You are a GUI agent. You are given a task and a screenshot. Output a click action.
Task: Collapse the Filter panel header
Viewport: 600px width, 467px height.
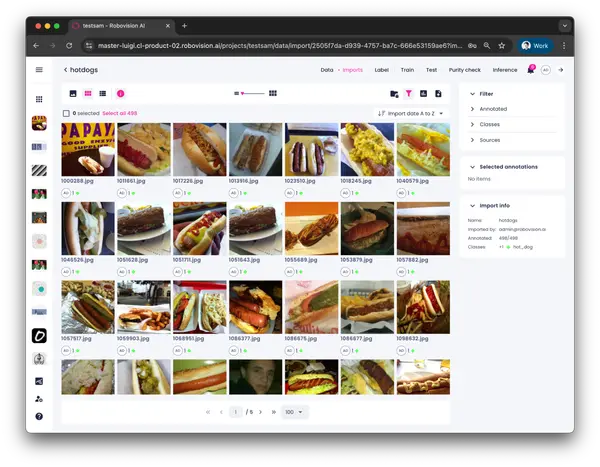point(472,94)
